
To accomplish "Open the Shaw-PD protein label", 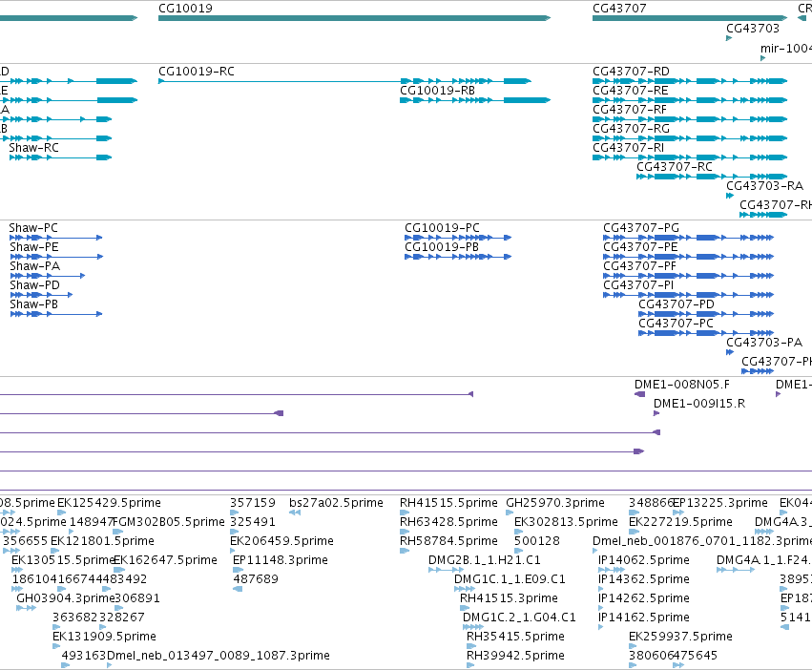I will (34, 285).
